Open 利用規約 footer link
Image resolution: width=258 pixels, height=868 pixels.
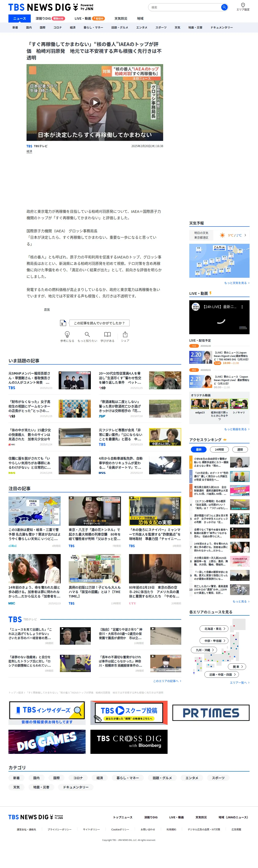point(171,830)
